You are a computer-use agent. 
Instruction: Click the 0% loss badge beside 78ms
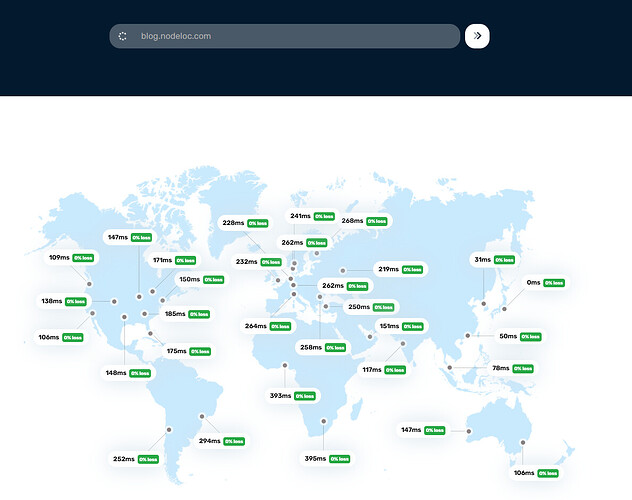click(523, 368)
